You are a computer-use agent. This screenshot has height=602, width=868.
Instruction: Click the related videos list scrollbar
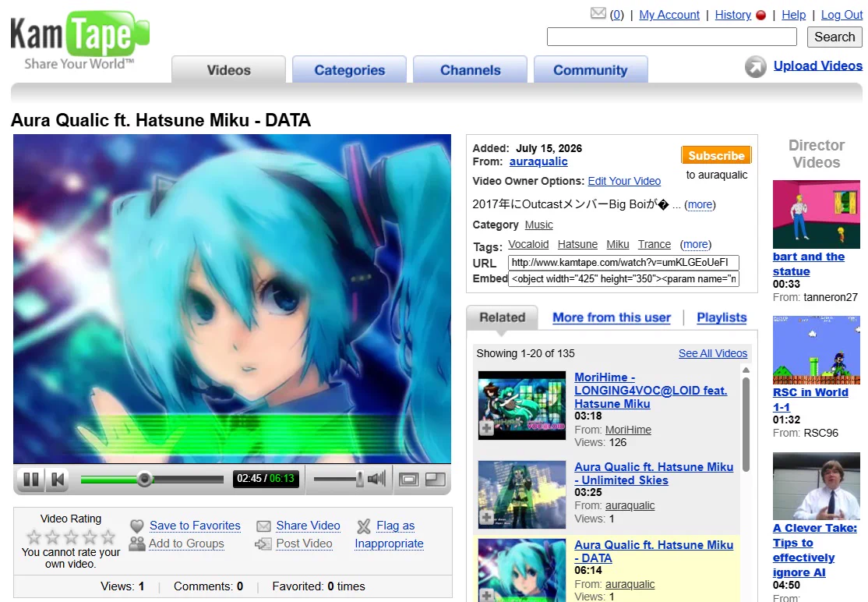[x=746, y=425]
